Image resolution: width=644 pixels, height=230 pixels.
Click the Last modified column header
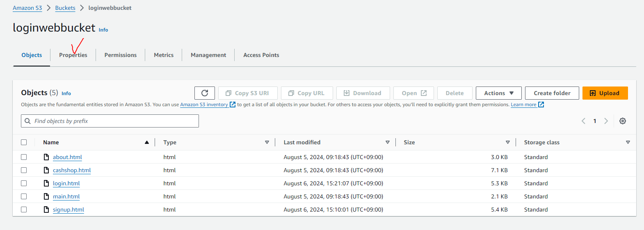(302, 142)
